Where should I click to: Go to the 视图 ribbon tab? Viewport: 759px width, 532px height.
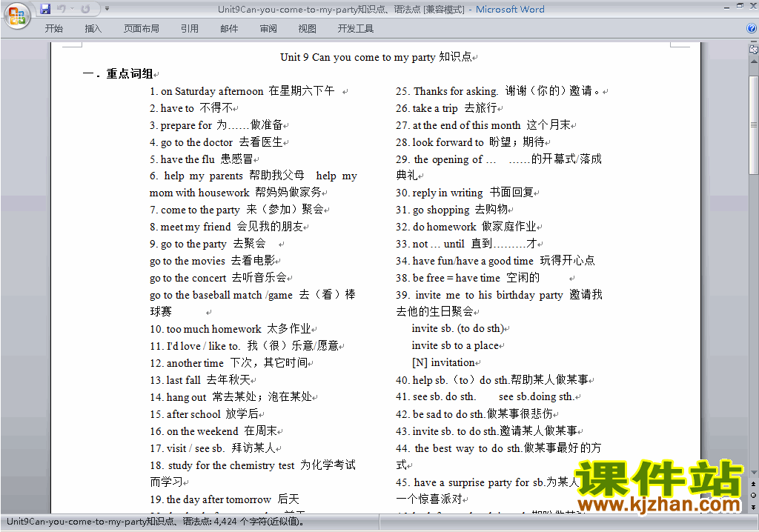308,29
